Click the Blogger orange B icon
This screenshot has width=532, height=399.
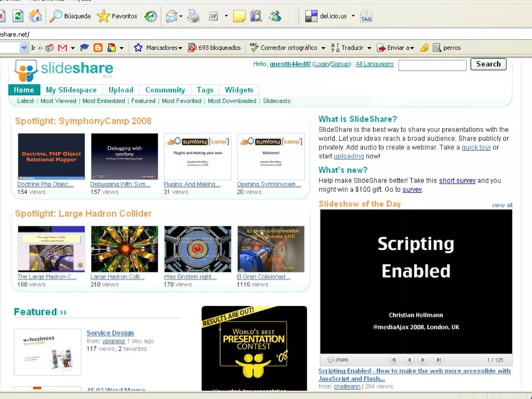[x=98, y=48]
